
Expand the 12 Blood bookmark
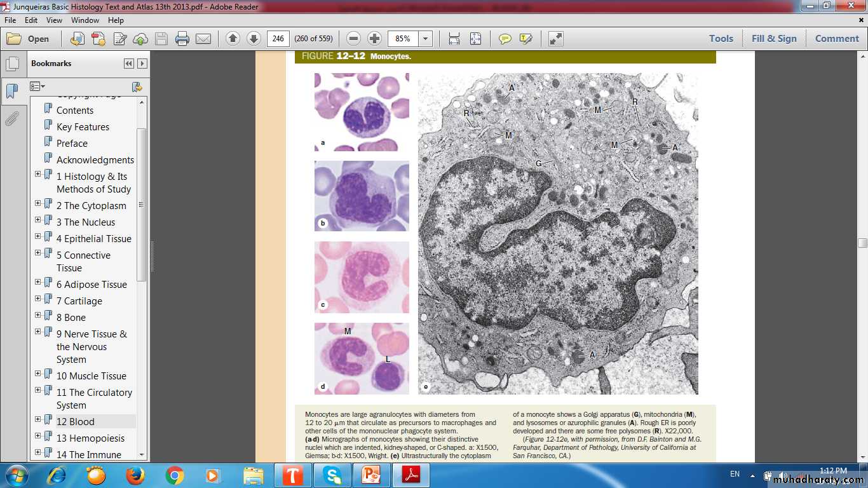[x=37, y=419]
